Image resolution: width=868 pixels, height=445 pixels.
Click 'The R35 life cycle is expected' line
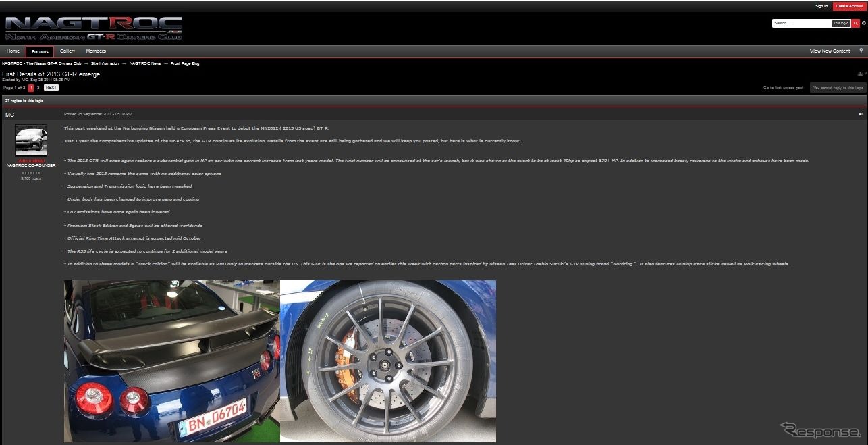[146, 251]
